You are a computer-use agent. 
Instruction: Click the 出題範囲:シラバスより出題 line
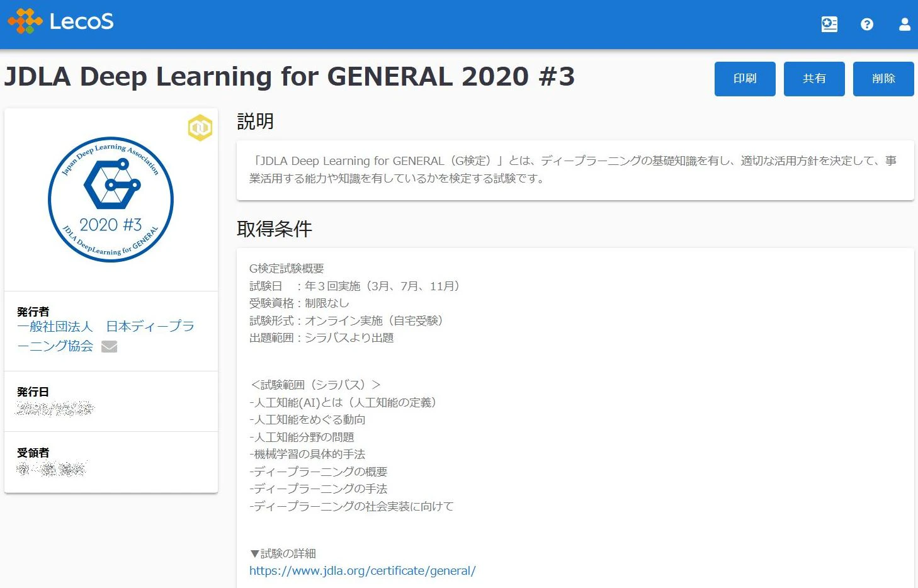point(322,338)
